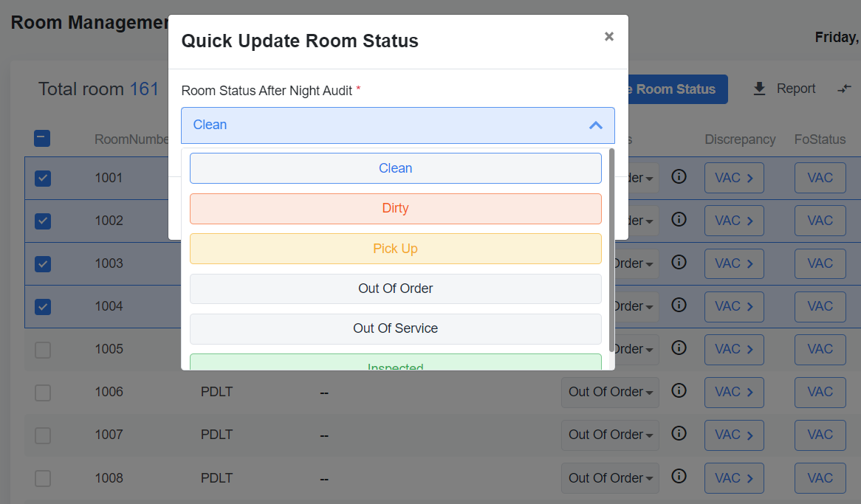
Task: Select the room 1006 checkbox
Action: coord(43,392)
